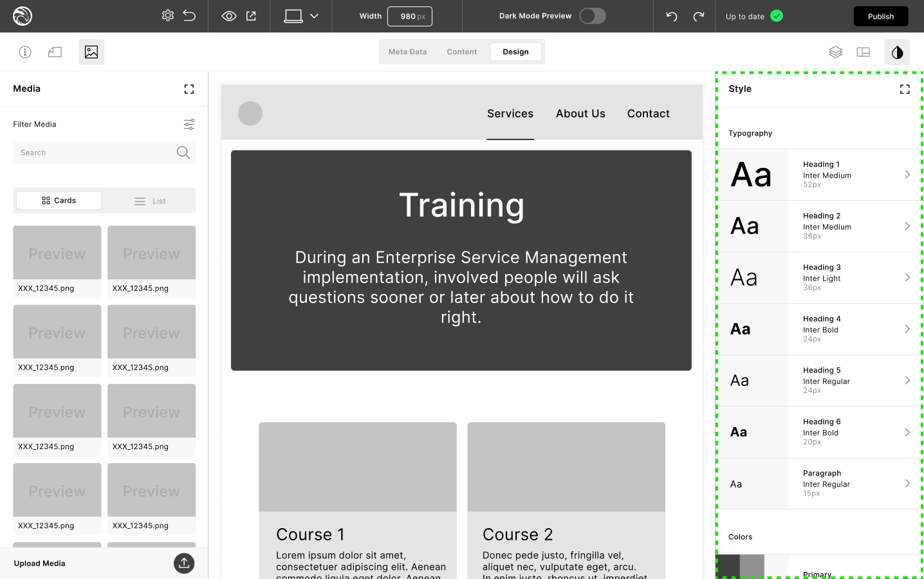
Task: Select the info icon in left toolbar
Action: 25,52
